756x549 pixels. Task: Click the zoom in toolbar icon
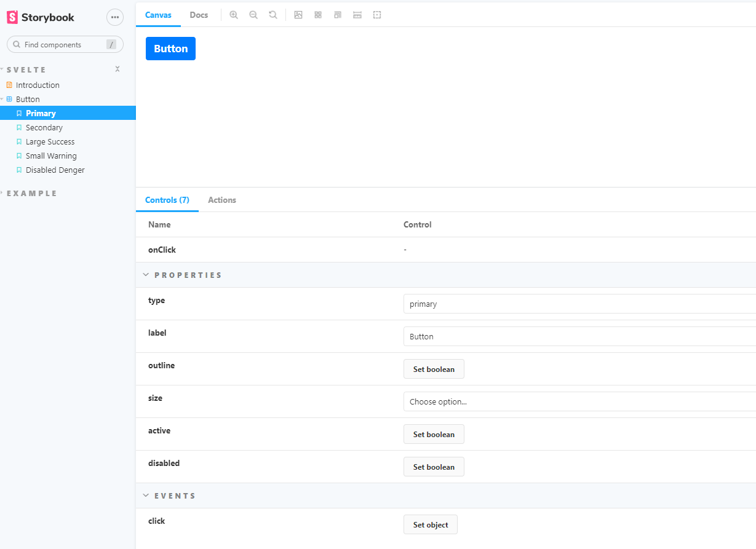[x=234, y=15]
